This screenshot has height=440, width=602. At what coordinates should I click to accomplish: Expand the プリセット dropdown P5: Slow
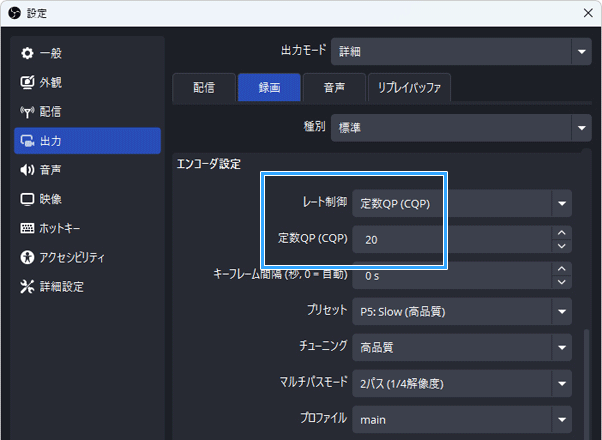coord(462,311)
